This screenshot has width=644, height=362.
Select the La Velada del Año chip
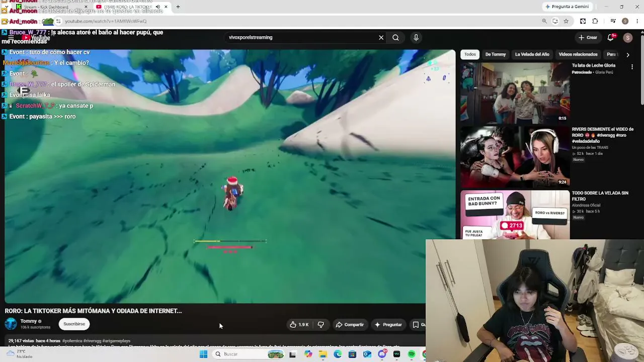tap(532, 54)
